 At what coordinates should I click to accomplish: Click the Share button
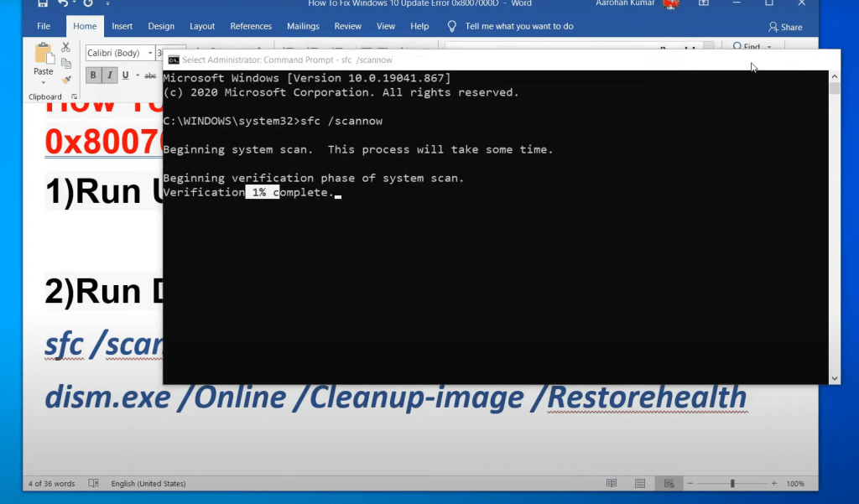click(785, 26)
